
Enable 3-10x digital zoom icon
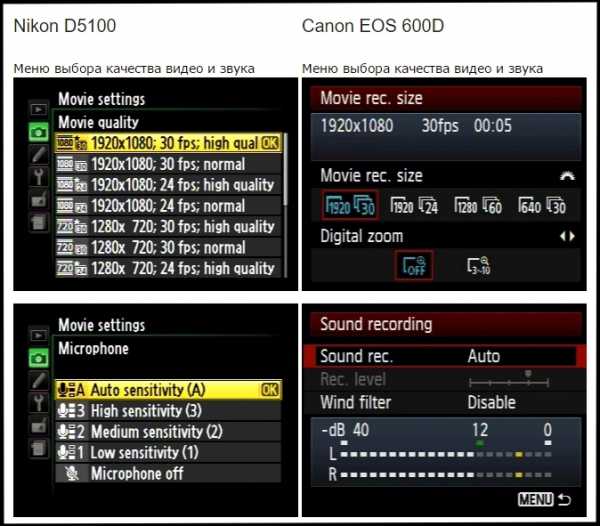(478, 265)
